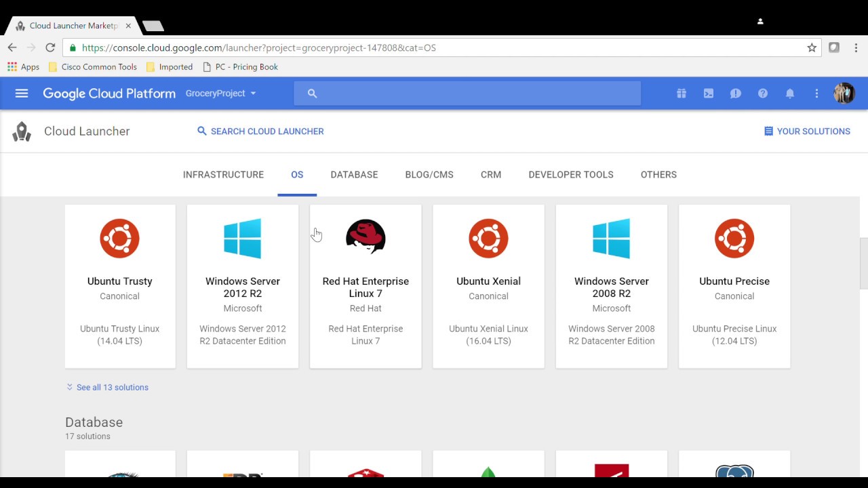Open a new browser tab
The height and width of the screenshot is (488, 868).
pyautogui.click(x=153, y=26)
